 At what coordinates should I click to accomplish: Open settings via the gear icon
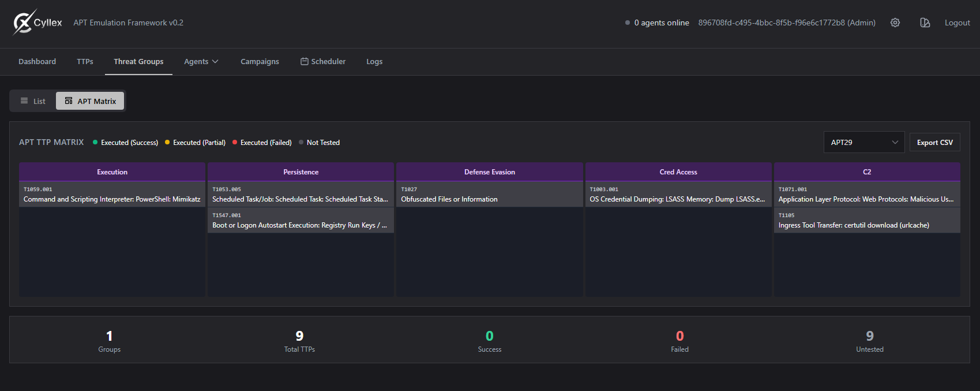(895, 23)
